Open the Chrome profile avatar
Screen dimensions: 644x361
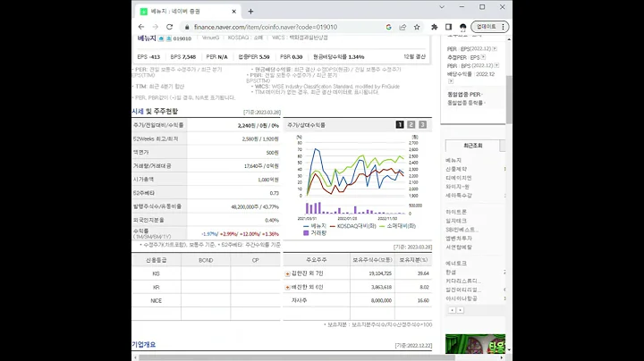(463, 27)
